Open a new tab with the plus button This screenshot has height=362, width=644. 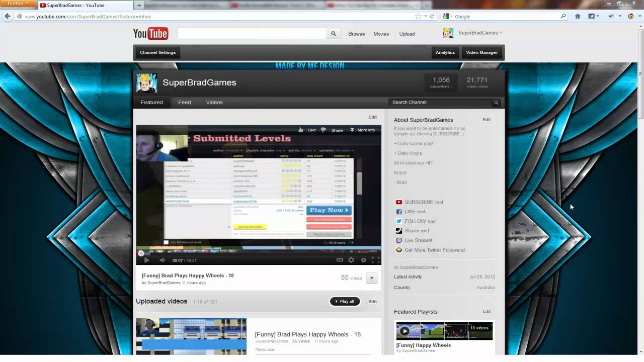coord(139,5)
